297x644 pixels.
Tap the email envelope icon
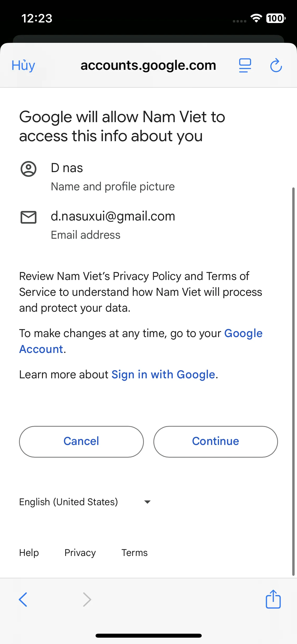point(29,217)
